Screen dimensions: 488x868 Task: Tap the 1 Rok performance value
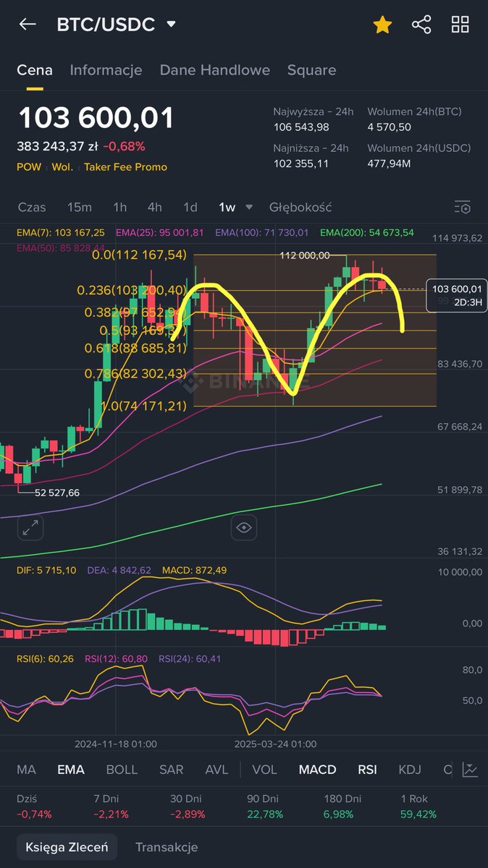tap(418, 814)
